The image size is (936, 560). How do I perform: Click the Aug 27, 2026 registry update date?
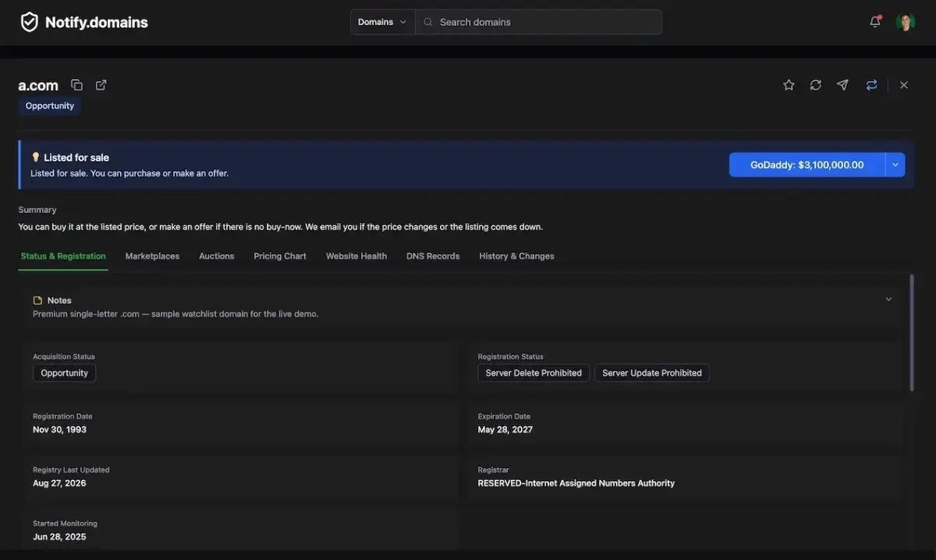coord(59,484)
